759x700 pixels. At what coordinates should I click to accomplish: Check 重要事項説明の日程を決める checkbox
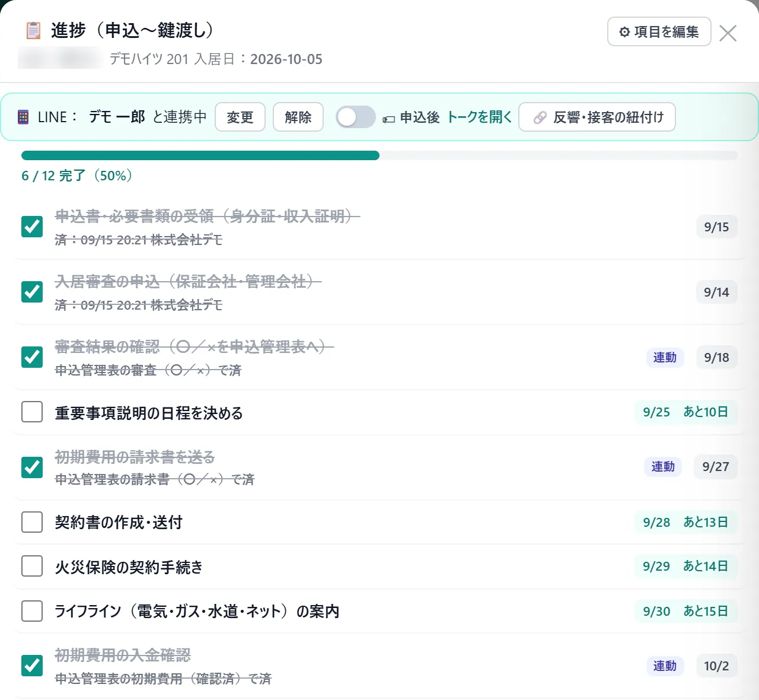pos(32,412)
